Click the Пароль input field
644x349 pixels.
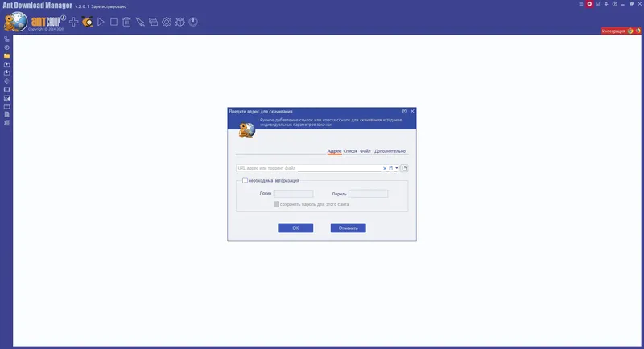368,194
